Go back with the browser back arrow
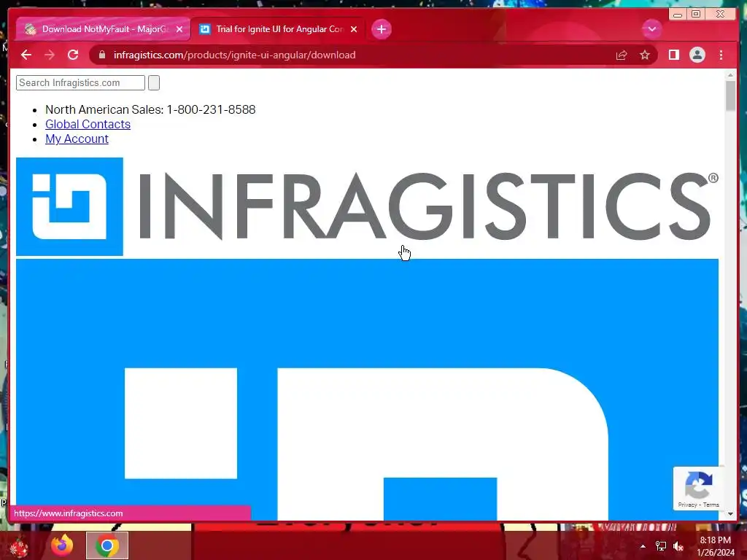Image resolution: width=747 pixels, height=560 pixels. point(26,55)
